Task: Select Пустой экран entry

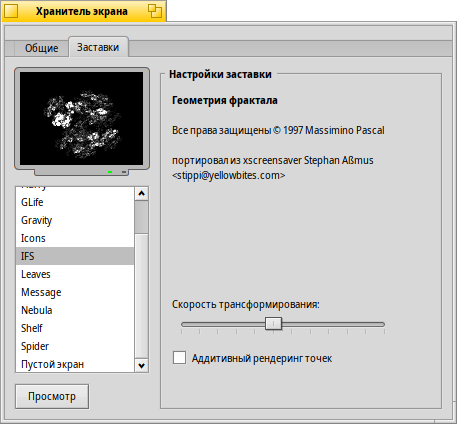Action: [x=75, y=364]
